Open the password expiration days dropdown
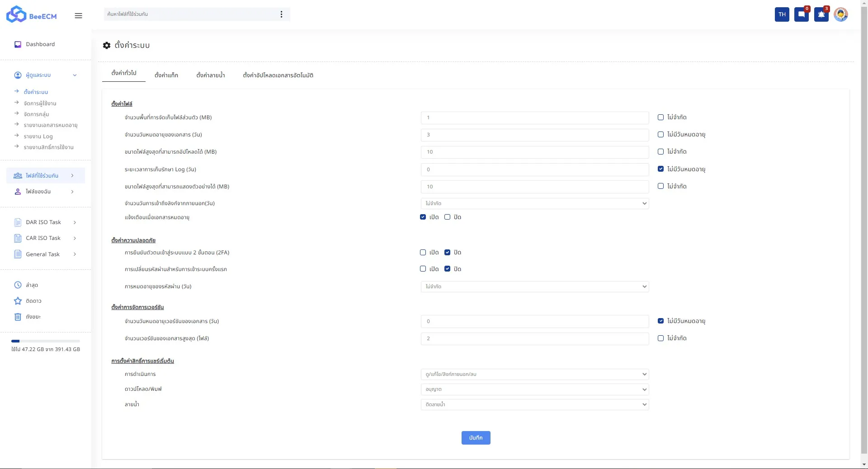 (534, 286)
